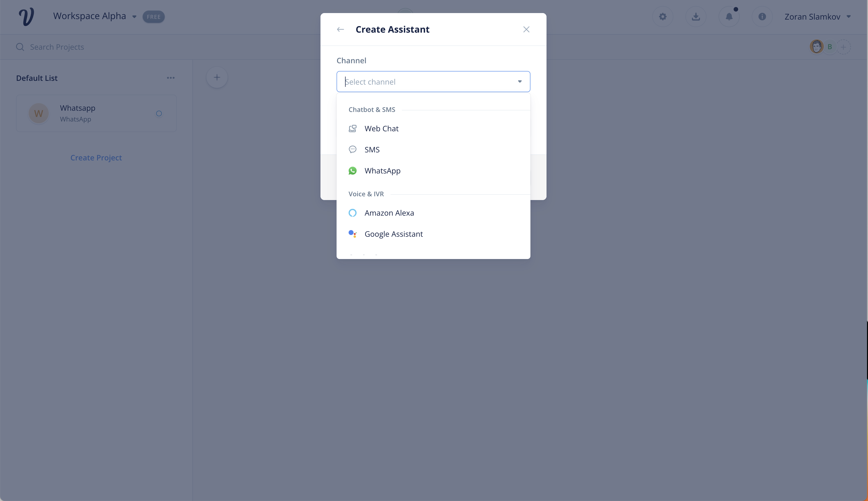Viewport: 868px width, 501px height.
Task: Click the Search Projects field
Action: (57, 47)
